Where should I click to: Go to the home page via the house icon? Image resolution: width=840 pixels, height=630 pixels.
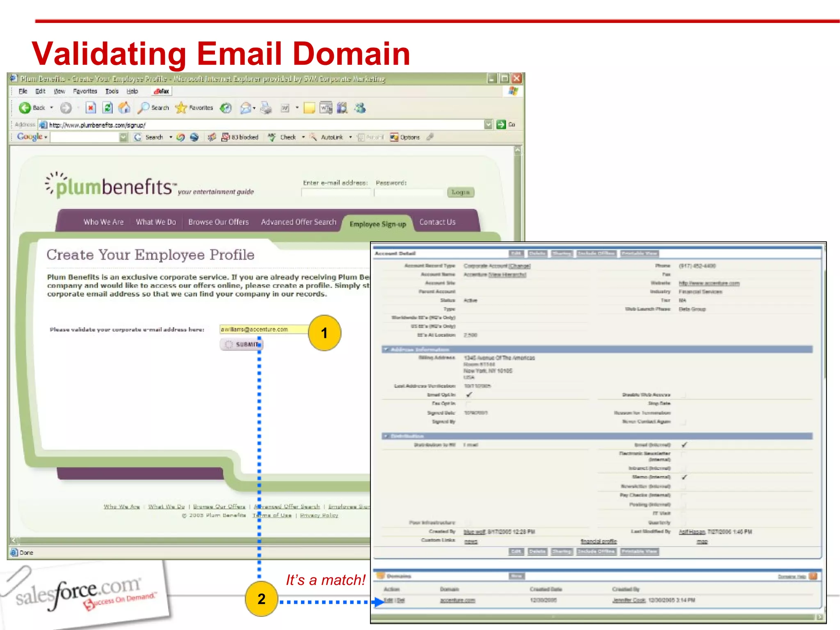(x=124, y=108)
